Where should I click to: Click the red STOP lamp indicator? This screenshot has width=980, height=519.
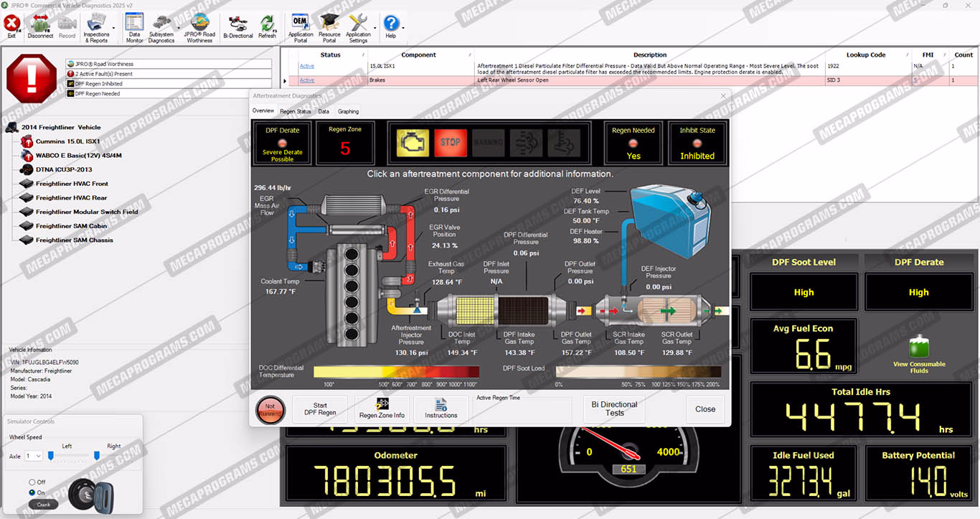pyautogui.click(x=450, y=142)
